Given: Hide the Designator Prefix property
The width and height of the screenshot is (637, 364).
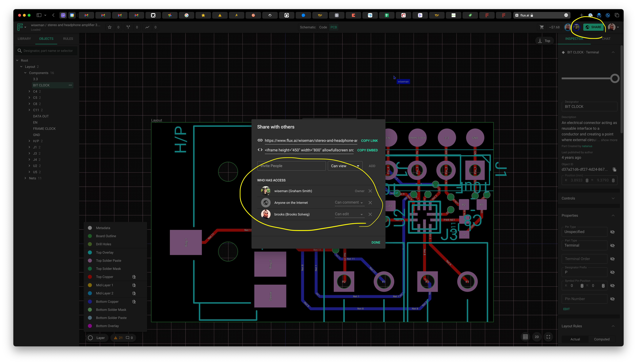Looking at the screenshot, I should (x=612, y=272).
